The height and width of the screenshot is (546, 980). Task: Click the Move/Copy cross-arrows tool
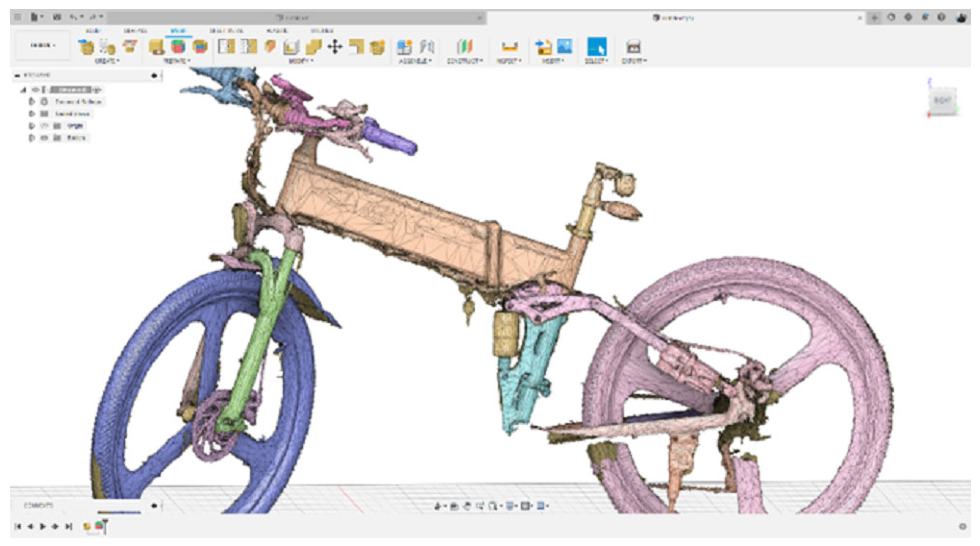335,47
